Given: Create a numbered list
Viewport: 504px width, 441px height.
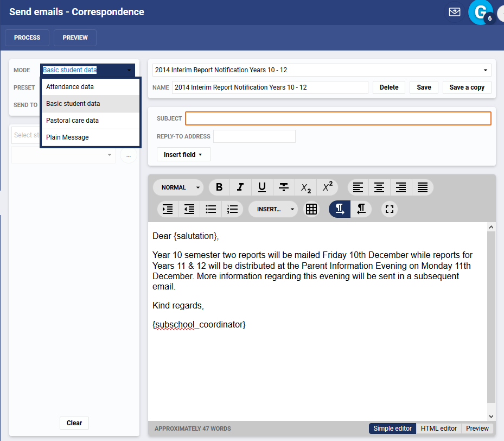Looking at the screenshot, I should (232, 209).
